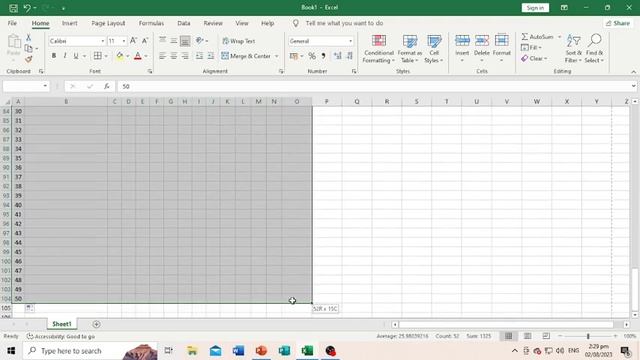Decrease font size with small A icon
The image size is (640, 360).
tap(144, 41)
